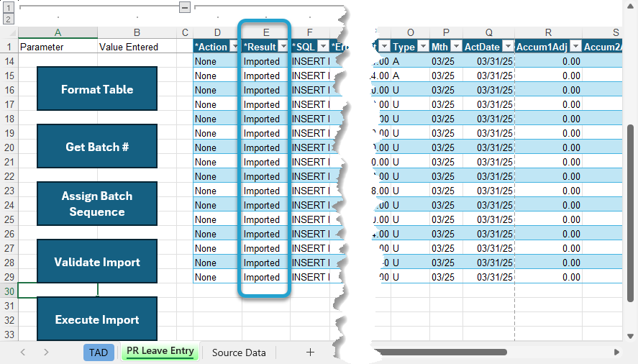Click the horizontal scrollbar thumb

pyautogui.click(x=440, y=352)
